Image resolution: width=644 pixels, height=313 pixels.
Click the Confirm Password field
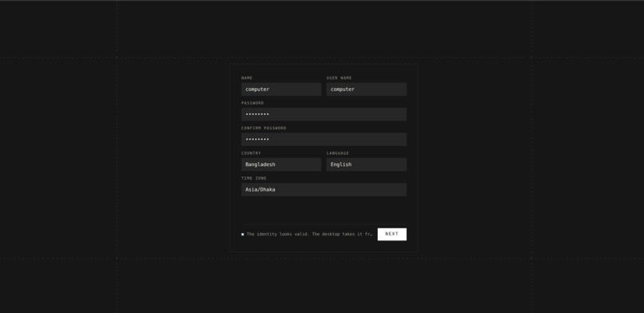[324, 140]
